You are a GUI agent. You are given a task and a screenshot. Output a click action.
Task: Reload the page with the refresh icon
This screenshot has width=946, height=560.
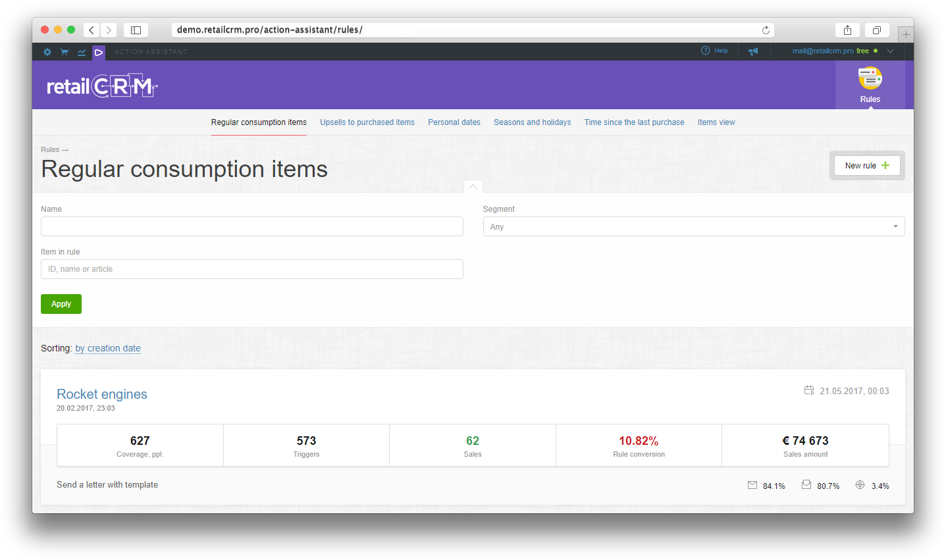pos(766,30)
